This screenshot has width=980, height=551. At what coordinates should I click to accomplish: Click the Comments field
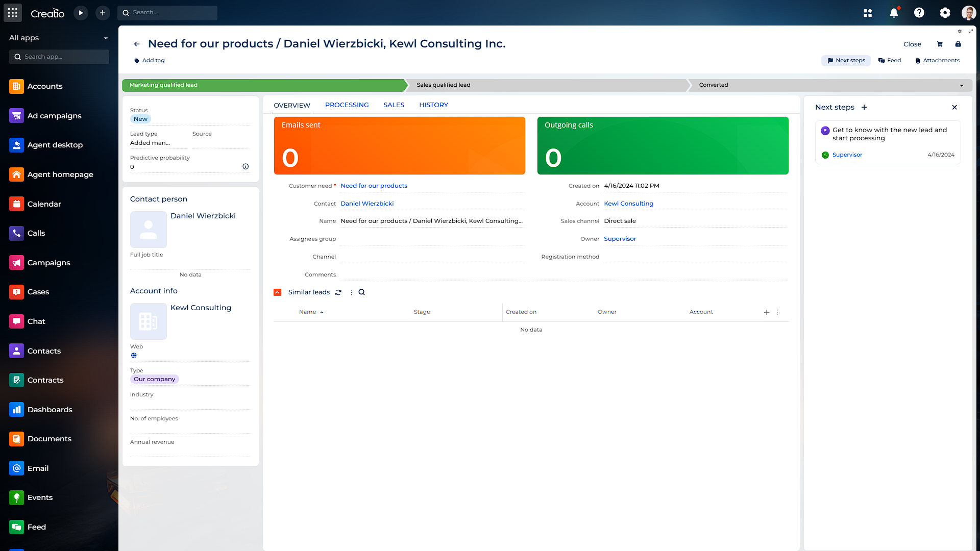click(x=564, y=274)
